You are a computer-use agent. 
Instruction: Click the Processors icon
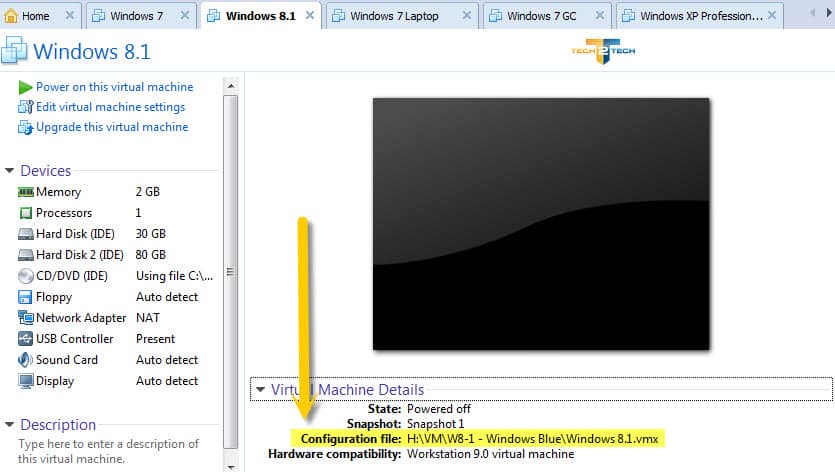[26, 213]
